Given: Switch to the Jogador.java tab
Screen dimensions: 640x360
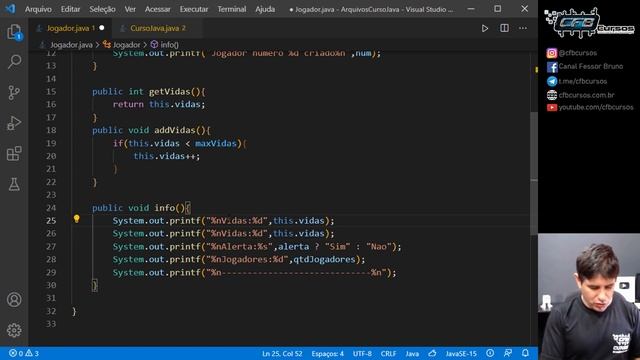Looking at the screenshot, I should (x=70, y=28).
